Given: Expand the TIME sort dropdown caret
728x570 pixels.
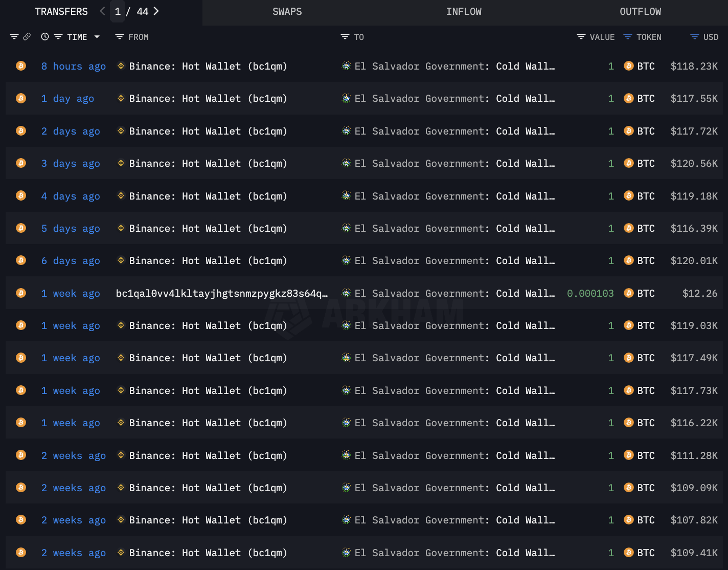Looking at the screenshot, I should (x=97, y=37).
